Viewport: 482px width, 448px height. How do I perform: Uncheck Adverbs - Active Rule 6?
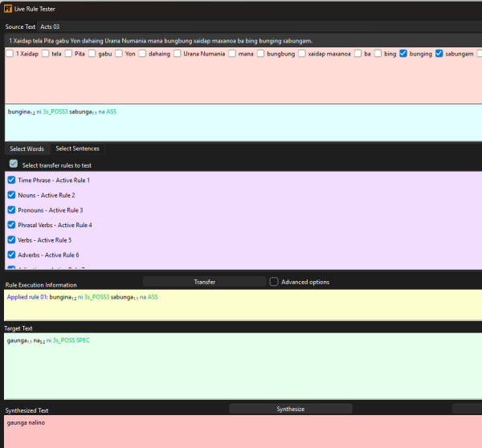[11, 255]
